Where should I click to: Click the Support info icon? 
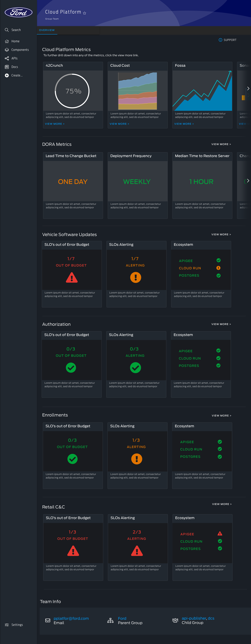point(220,40)
